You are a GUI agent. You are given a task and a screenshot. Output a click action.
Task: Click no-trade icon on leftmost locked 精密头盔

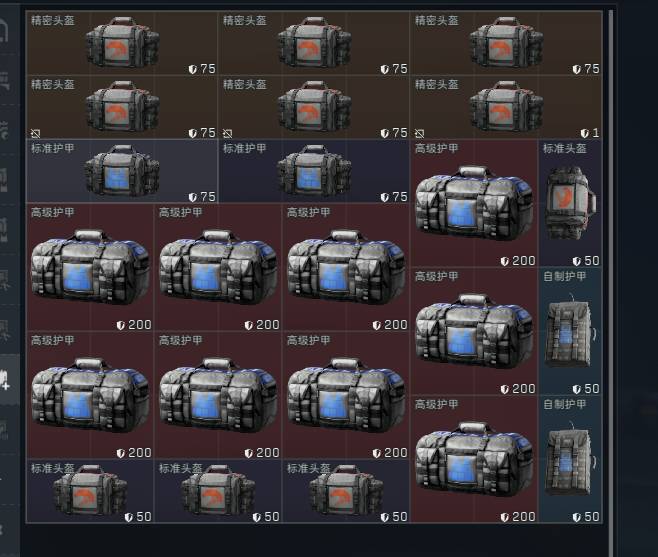tap(36, 133)
